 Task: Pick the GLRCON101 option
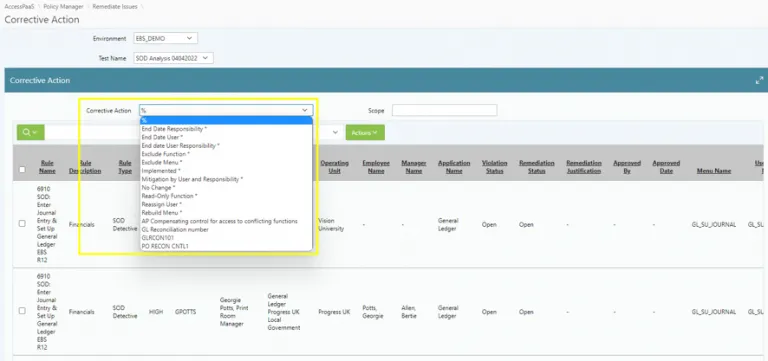pyautogui.click(x=226, y=238)
